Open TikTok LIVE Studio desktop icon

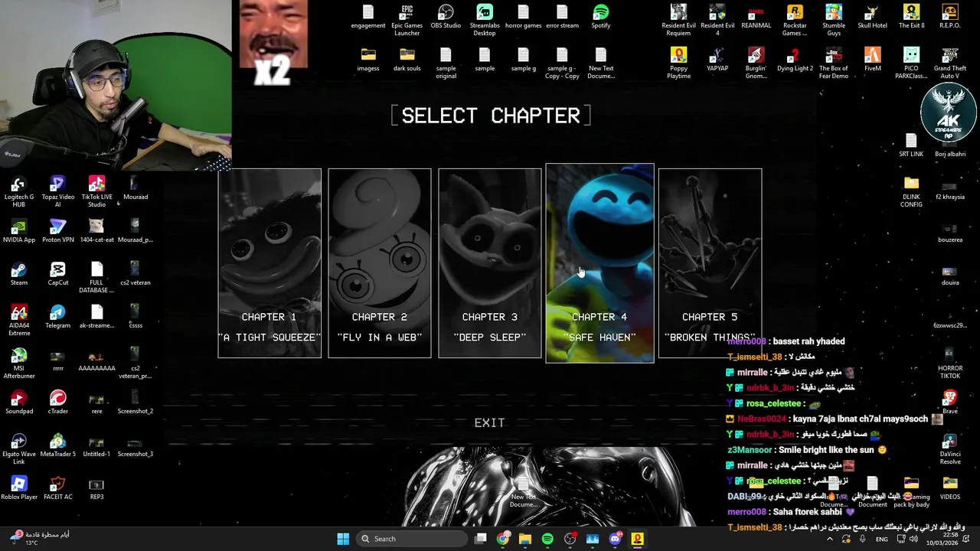point(96,191)
